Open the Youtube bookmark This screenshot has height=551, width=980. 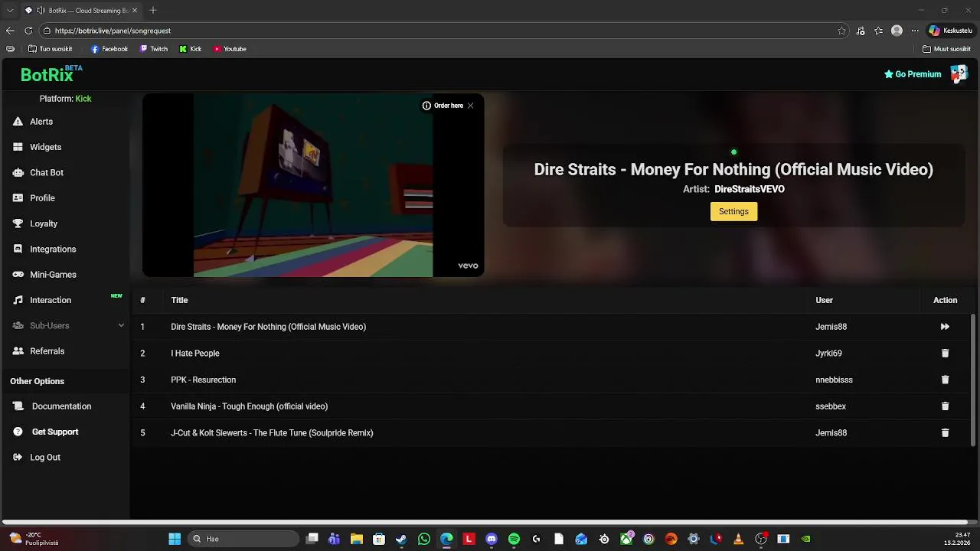pos(230,49)
